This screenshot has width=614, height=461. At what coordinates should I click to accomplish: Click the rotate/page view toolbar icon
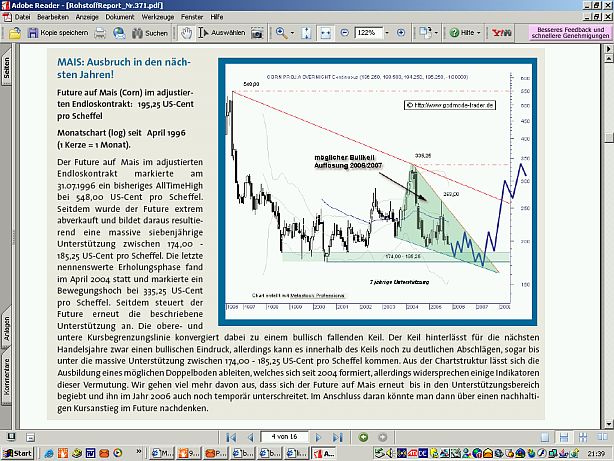pyautogui.click(x=425, y=33)
